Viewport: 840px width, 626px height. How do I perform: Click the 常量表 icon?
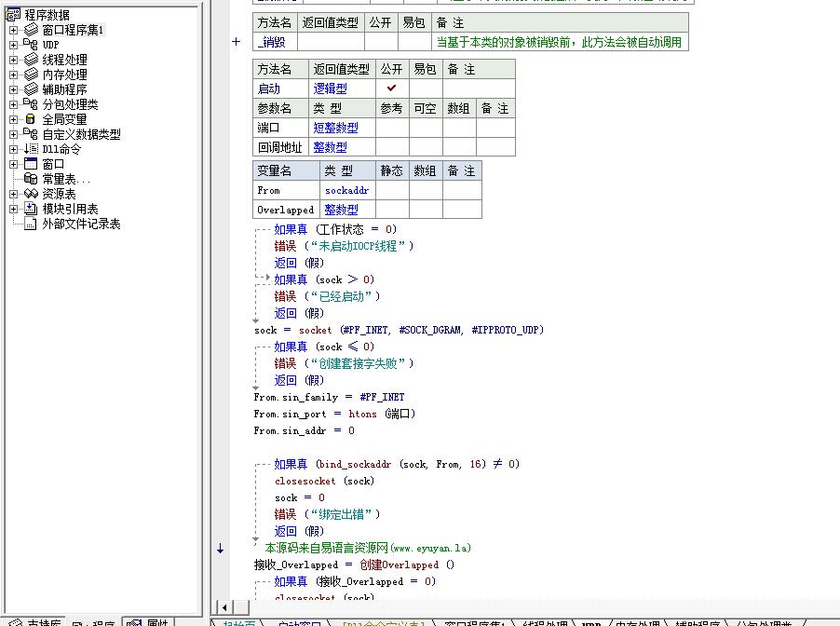click(x=31, y=179)
